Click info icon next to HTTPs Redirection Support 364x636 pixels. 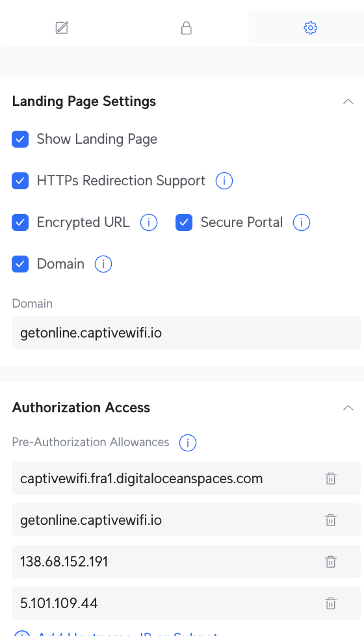(x=224, y=181)
